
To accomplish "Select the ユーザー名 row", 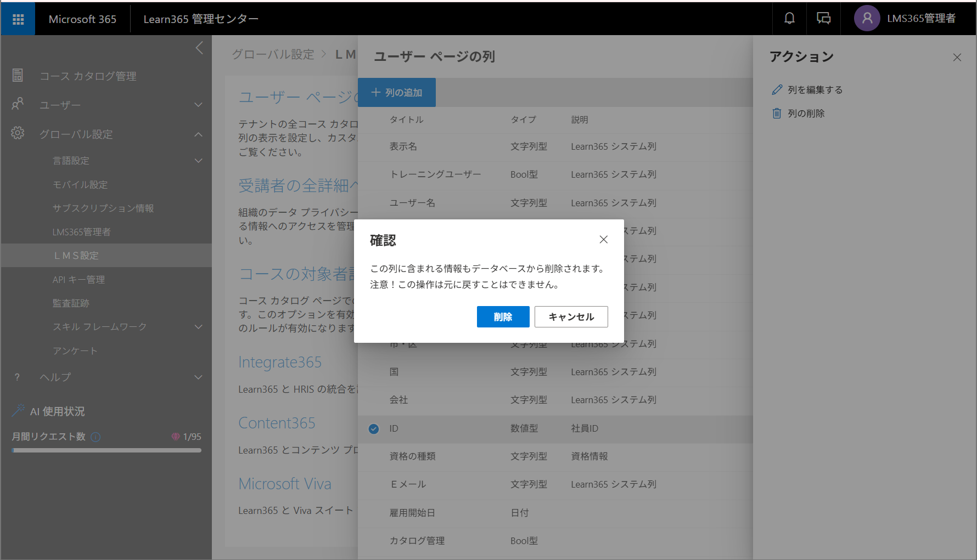I will (x=555, y=203).
